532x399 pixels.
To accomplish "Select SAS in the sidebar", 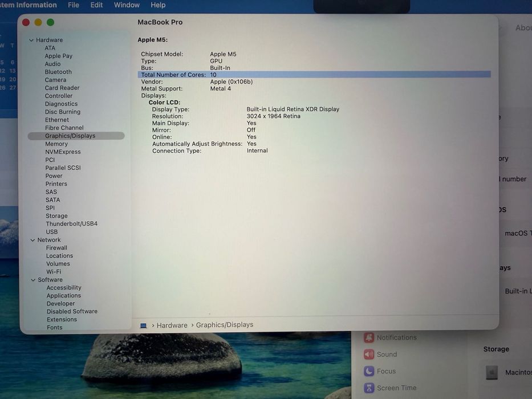I will tap(51, 192).
